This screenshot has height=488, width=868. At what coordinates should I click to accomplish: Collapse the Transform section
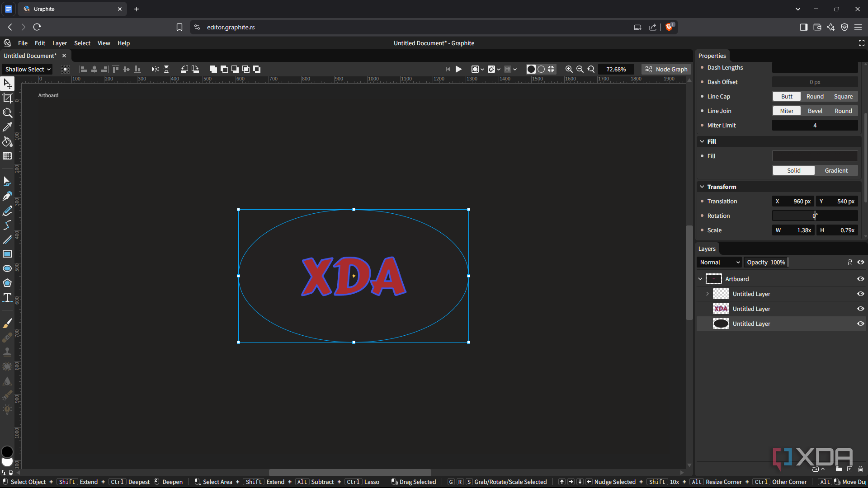click(702, 187)
